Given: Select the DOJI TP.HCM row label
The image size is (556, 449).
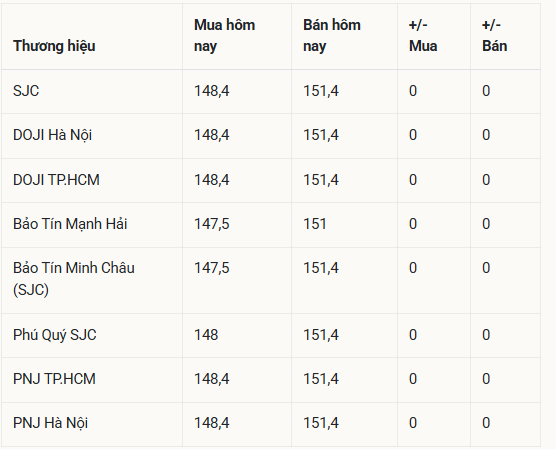Looking at the screenshot, I should [x=56, y=180].
